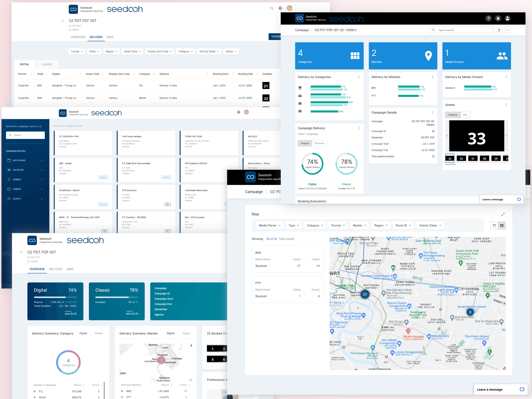The width and height of the screenshot is (532, 399).
Task: Go back with arrow beside OZ PDT PDF 007
Action: click(x=63, y=21)
